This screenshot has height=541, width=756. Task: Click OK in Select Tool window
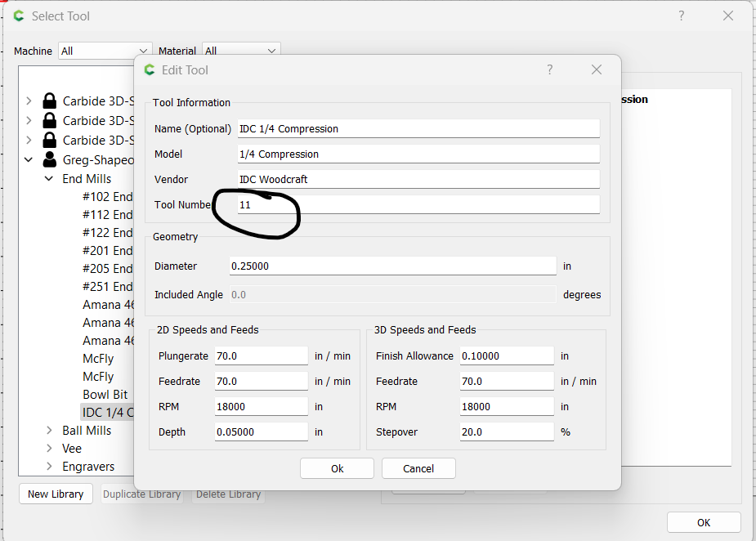click(704, 523)
